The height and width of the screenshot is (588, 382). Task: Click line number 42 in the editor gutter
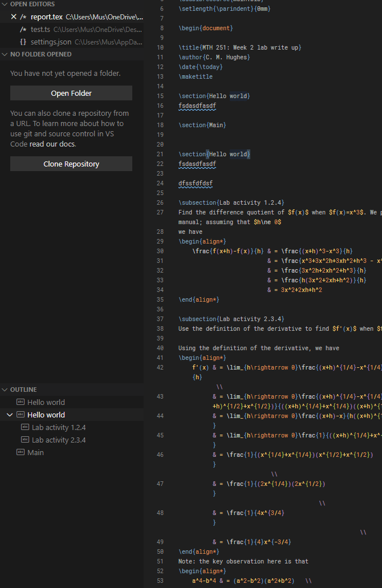[160, 367]
